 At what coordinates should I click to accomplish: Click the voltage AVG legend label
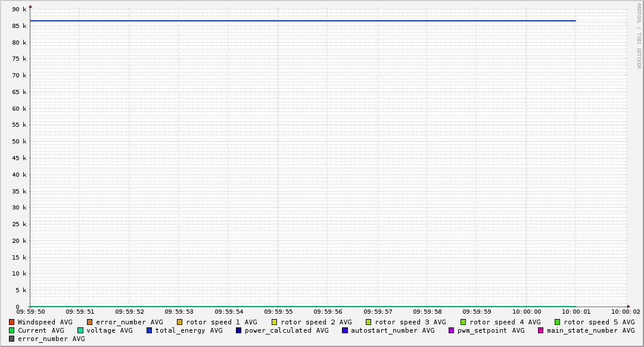109,330
